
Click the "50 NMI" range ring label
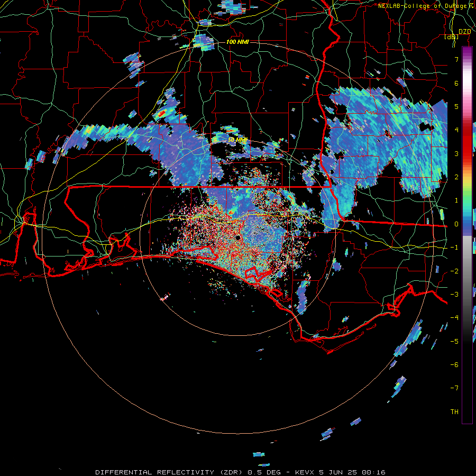tap(237, 140)
